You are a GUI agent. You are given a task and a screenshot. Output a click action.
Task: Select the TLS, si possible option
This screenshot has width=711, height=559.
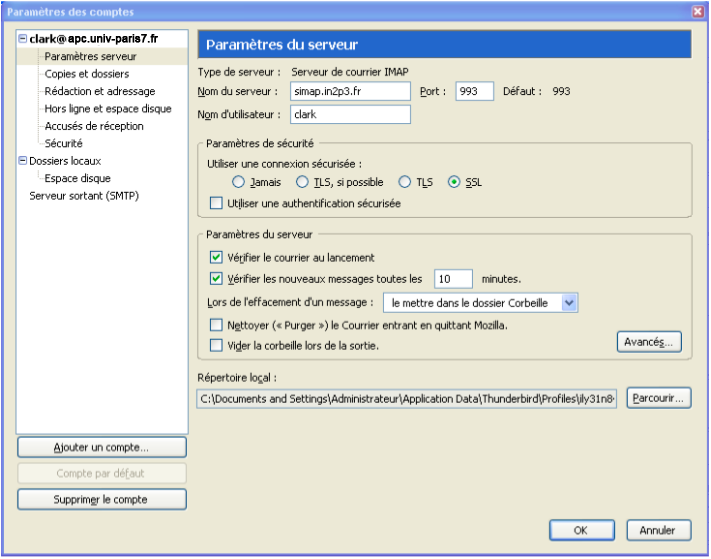click(302, 182)
